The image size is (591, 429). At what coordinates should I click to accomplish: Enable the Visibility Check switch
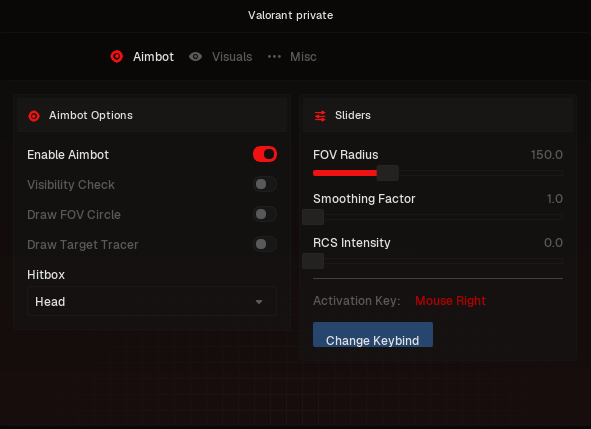point(265,184)
